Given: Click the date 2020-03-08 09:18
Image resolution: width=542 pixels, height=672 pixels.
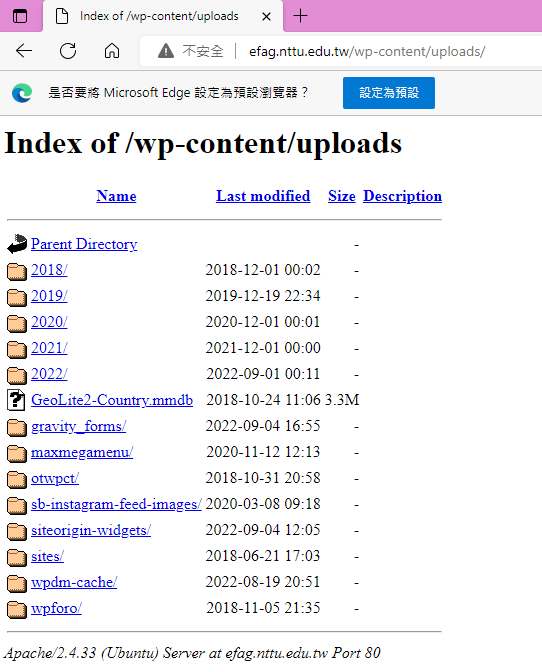Looking at the screenshot, I should pos(263,504).
